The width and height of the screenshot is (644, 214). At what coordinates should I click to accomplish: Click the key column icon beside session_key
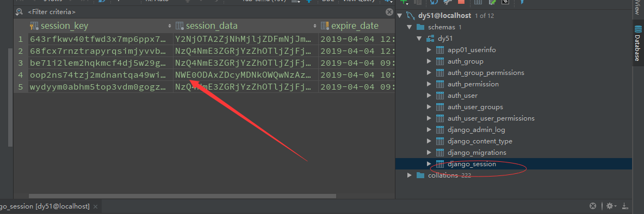click(34, 26)
